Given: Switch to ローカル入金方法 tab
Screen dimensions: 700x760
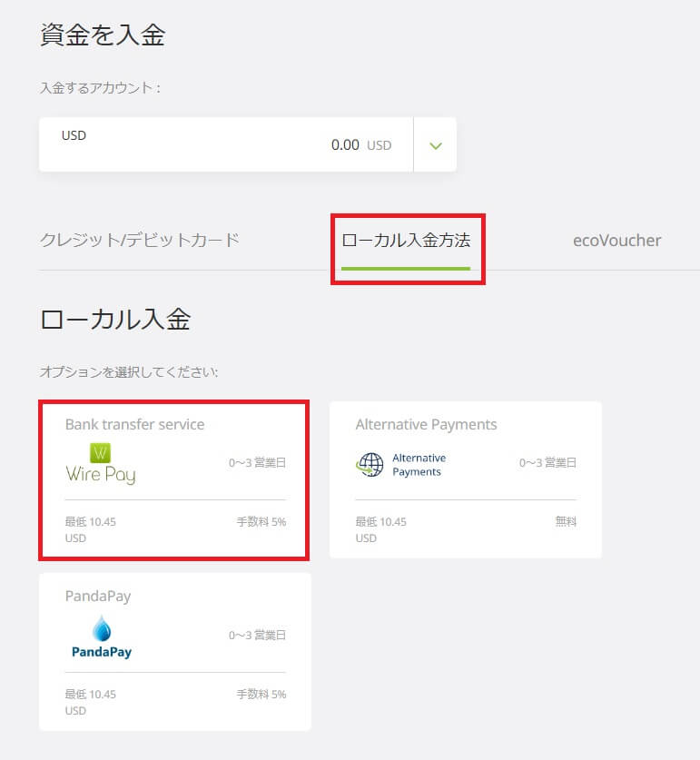Looking at the screenshot, I should [x=406, y=241].
